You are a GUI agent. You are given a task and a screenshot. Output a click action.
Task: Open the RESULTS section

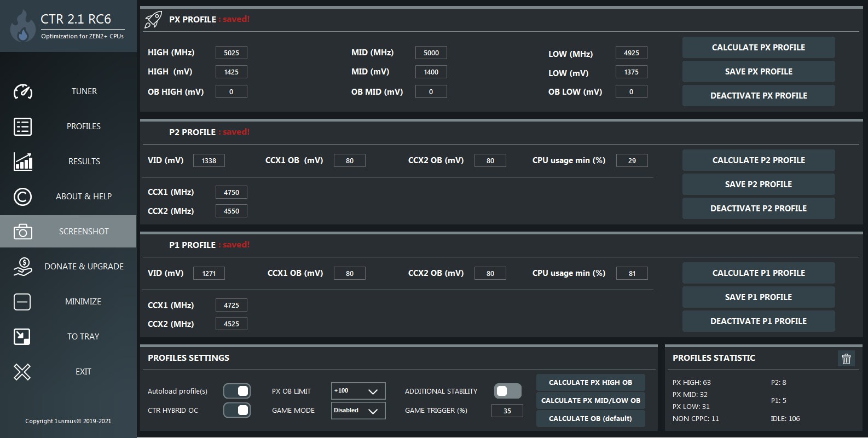(84, 162)
